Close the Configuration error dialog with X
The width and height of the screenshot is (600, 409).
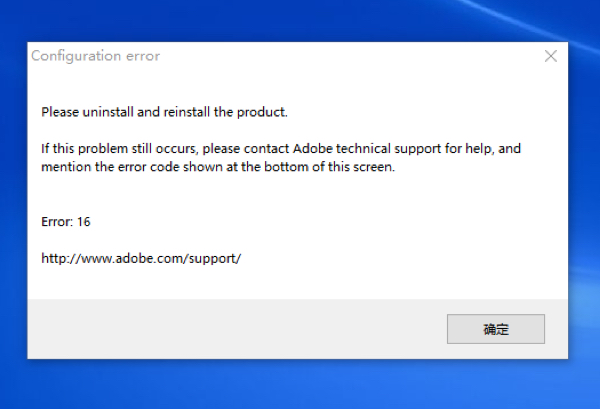point(551,56)
